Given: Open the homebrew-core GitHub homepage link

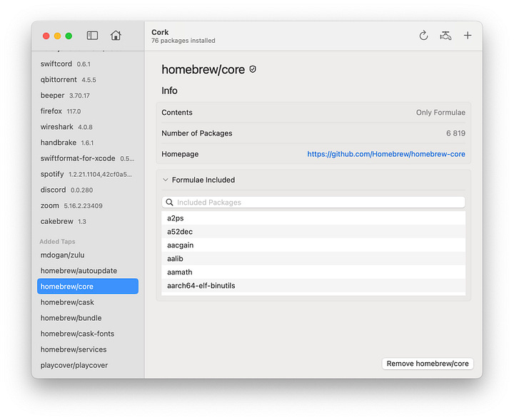Looking at the screenshot, I should [x=385, y=154].
